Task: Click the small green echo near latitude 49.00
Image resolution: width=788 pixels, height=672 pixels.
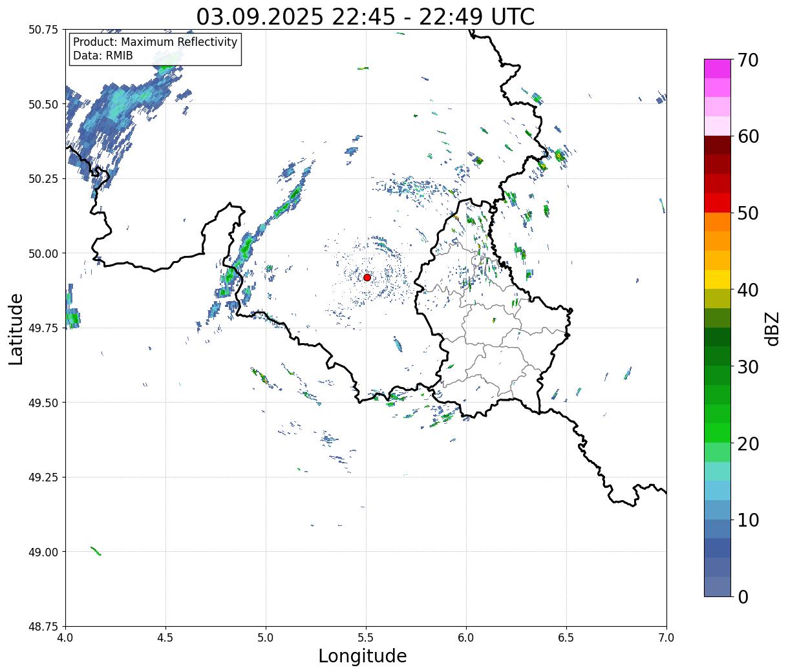Action: [x=96, y=551]
